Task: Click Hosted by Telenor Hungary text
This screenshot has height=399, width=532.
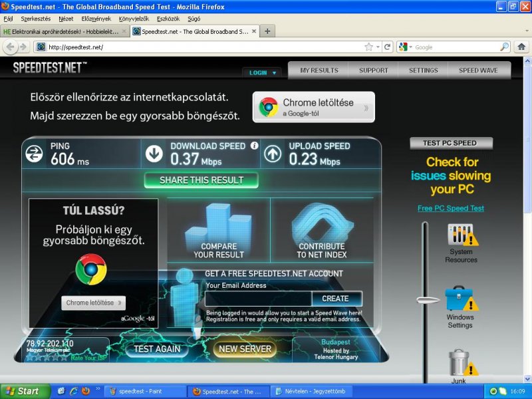Action: [336, 354]
